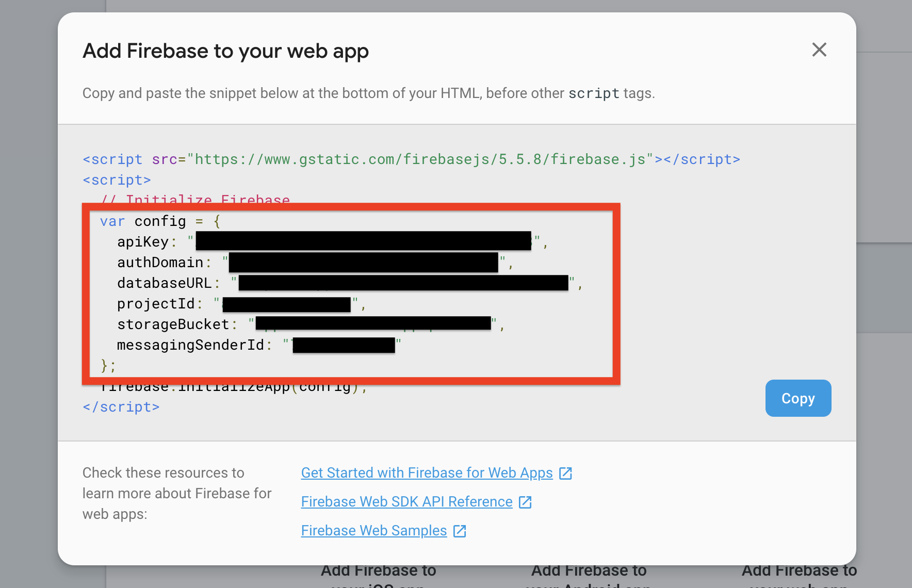Click 'Check these resources to learn more' text
Screen dimensions: 912x588
(x=177, y=494)
